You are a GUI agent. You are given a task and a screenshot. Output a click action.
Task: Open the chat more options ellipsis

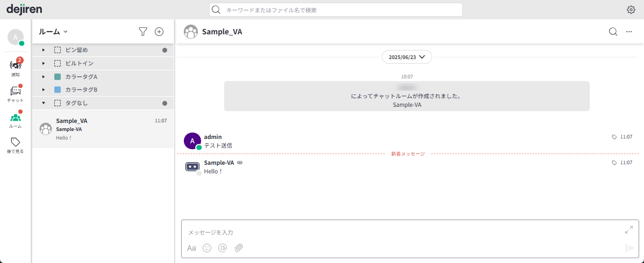click(629, 32)
